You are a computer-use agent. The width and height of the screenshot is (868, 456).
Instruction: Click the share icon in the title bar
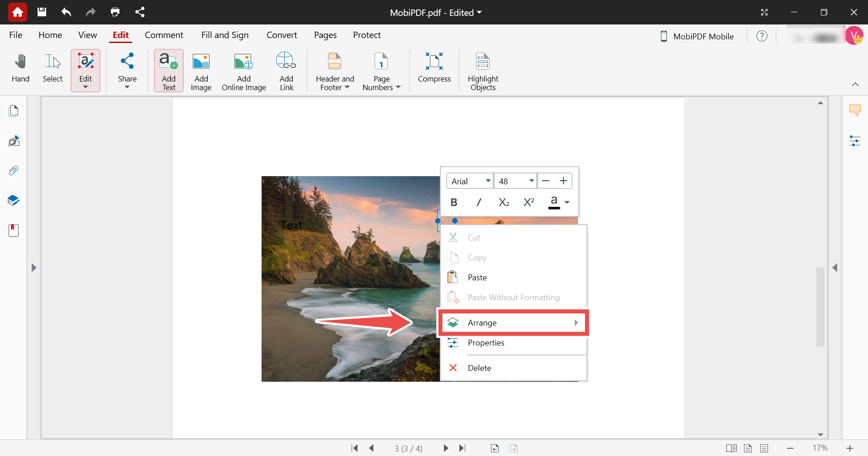(140, 12)
